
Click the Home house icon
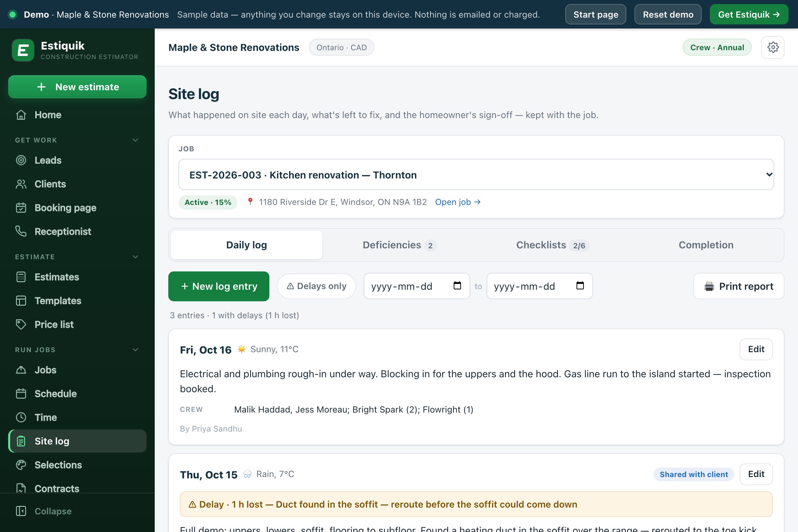(21, 115)
